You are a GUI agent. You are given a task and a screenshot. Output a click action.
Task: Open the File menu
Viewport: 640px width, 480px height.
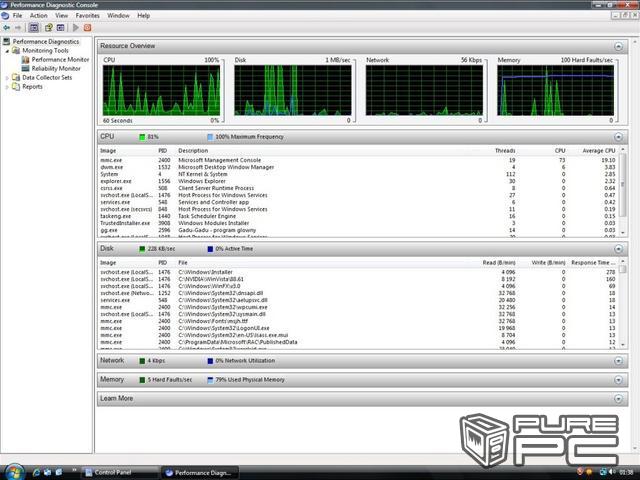pos(18,16)
